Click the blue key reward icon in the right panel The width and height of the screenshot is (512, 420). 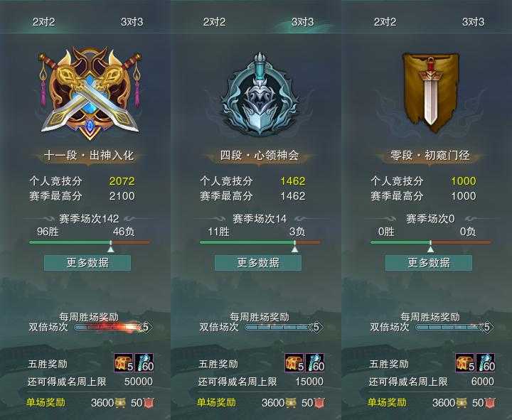(486, 362)
